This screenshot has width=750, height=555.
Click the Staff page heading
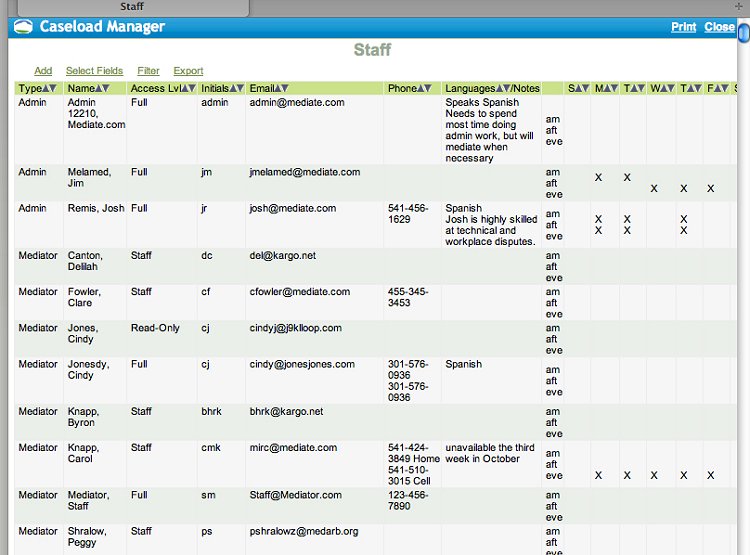[x=373, y=50]
